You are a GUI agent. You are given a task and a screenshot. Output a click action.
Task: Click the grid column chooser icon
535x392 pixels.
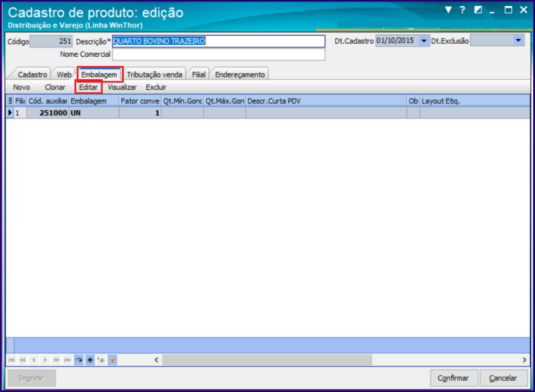[x=10, y=101]
